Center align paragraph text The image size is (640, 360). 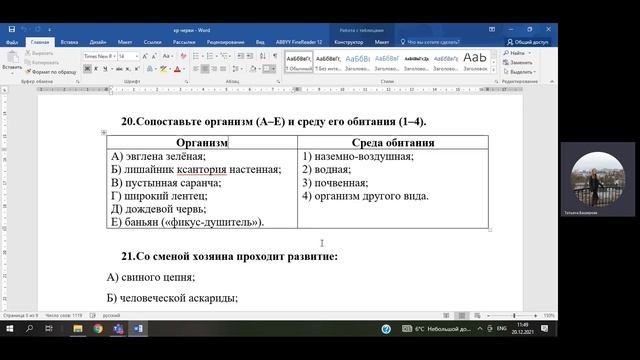[205, 69]
